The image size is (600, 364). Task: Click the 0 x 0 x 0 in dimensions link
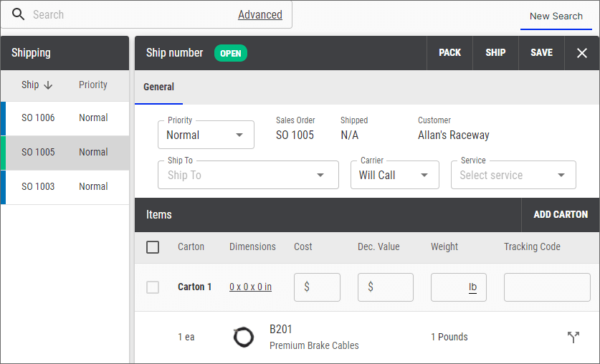(x=250, y=287)
